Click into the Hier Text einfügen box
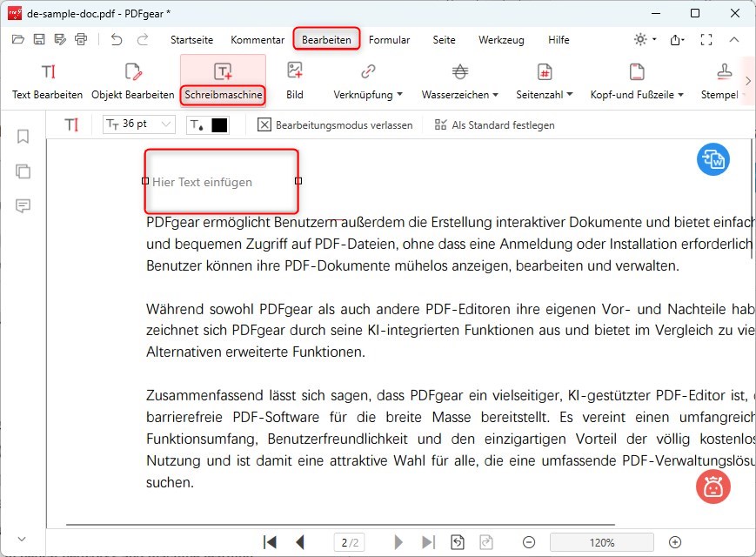 [x=221, y=182]
